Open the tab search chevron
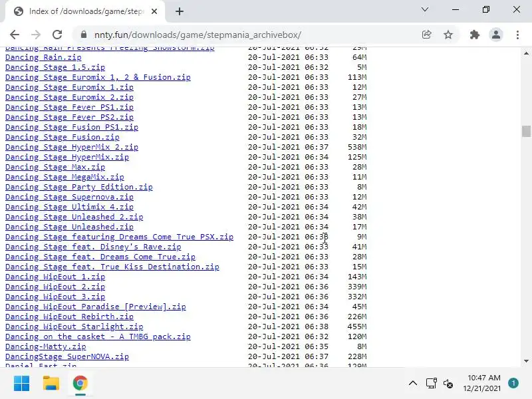Viewport: 532px width, 399px height. 425,9
